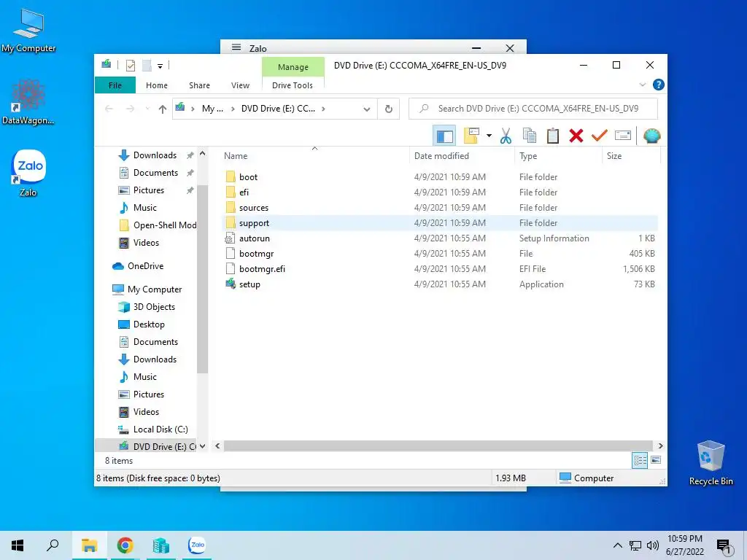Sort by Date modified column header
Screen dimensions: 747x560
(462, 156)
